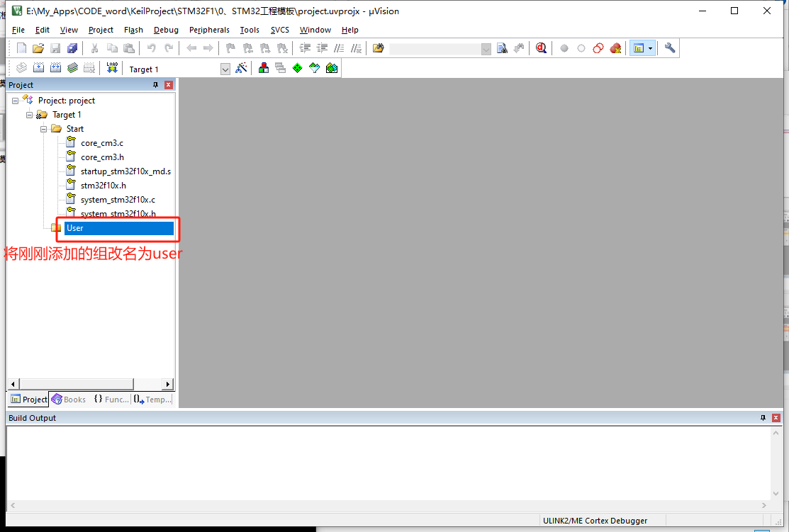Viewport: 789px width, 532px height.
Task: Open the Tools menu
Action: (x=250, y=30)
